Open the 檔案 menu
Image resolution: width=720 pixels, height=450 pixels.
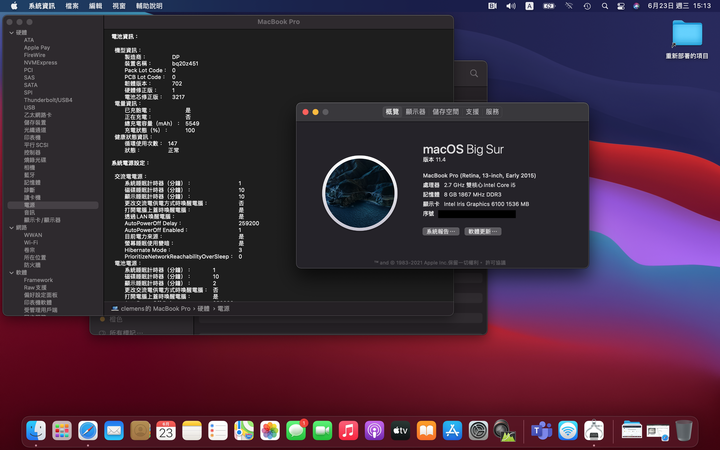tap(72, 6)
